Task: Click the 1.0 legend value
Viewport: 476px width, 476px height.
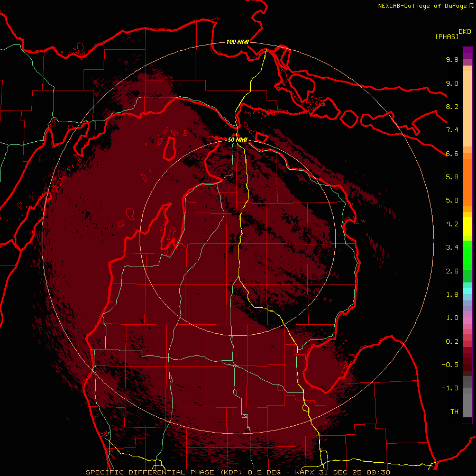Action: [452, 318]
